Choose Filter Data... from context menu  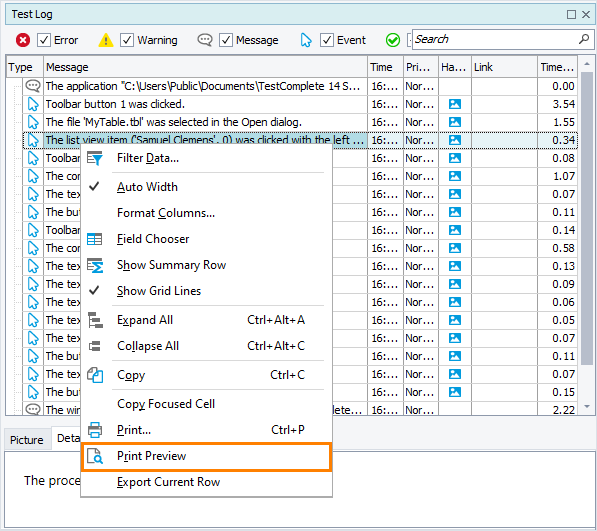pyautogui.click(x=206, y=158)
